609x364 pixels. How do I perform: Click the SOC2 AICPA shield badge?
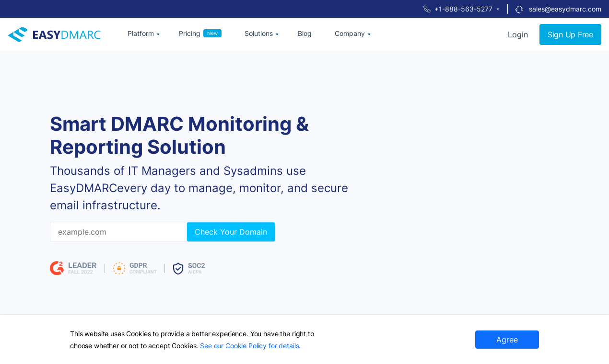pos(189,268)
